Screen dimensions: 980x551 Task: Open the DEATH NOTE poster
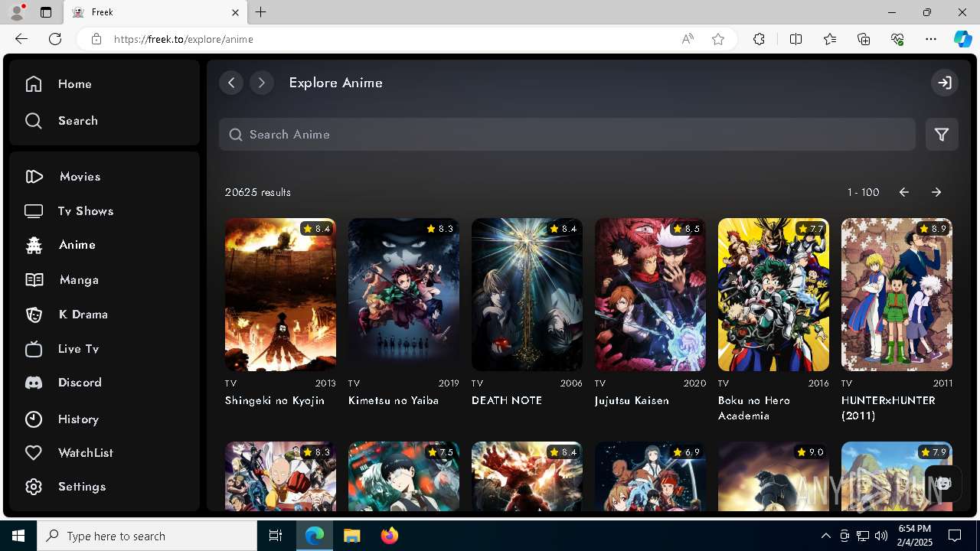(x=527, y=295)
